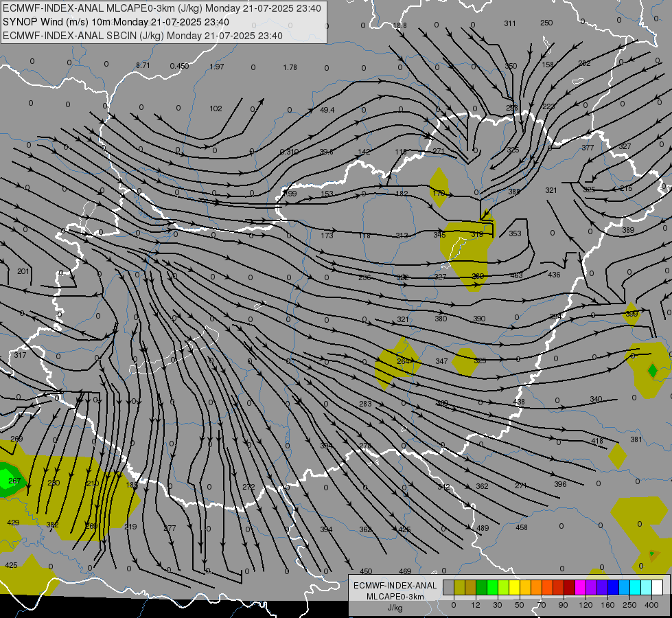Click the J/kg unit label in legend
This screenshot has width=672, height=618.
395,608
